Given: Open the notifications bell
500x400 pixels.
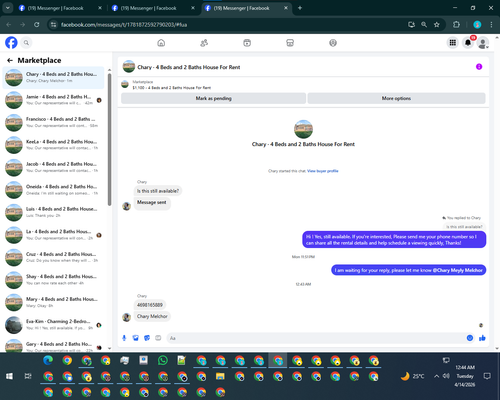Looking at the screenshot, I should tap(468, 43).
